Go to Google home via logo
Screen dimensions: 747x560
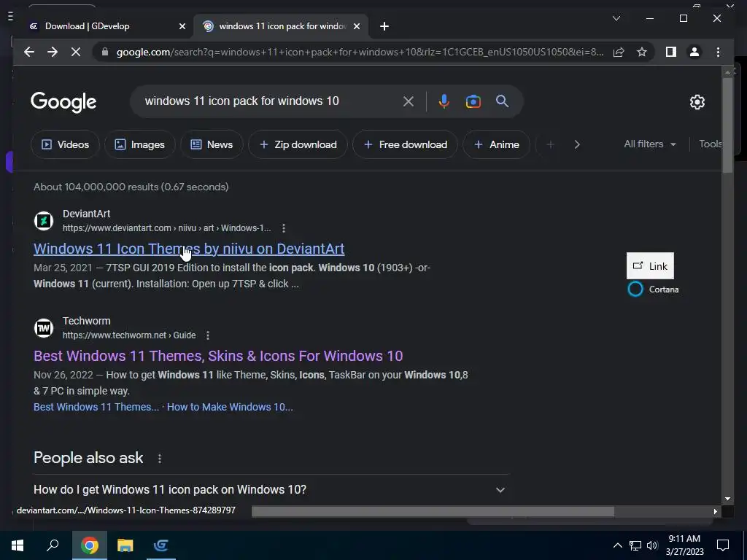coord(63,102)
